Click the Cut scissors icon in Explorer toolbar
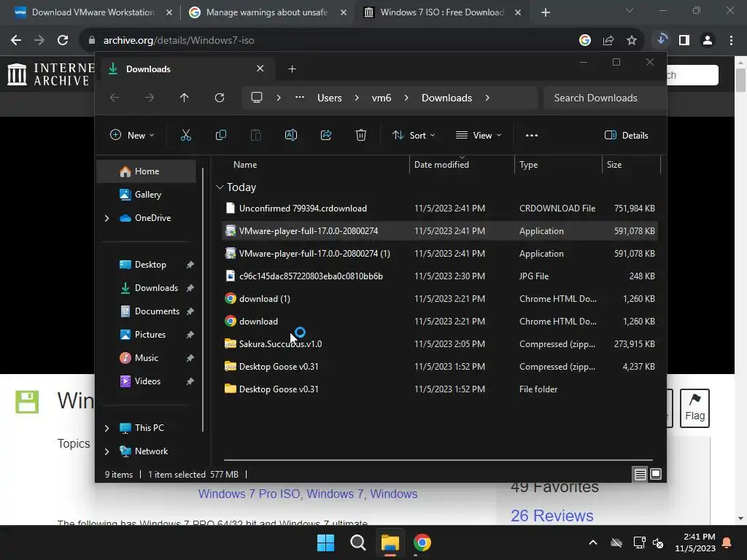 click(186, 135)
